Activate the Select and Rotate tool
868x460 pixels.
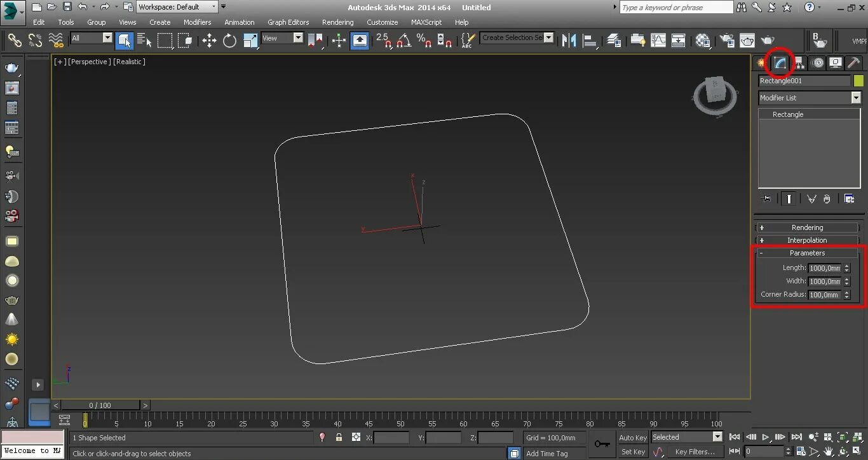pos(229,40)
